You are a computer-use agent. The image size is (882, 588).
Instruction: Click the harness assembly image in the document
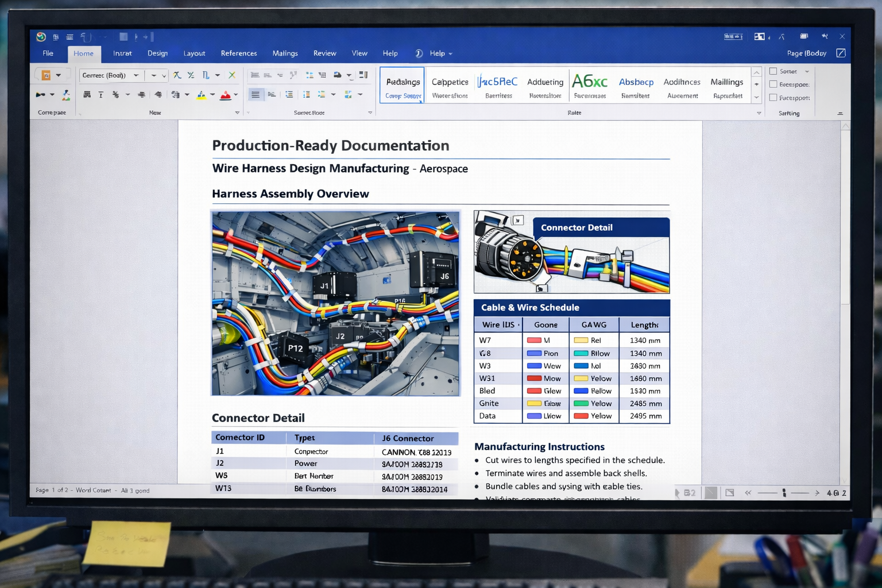tap(335, 303)
